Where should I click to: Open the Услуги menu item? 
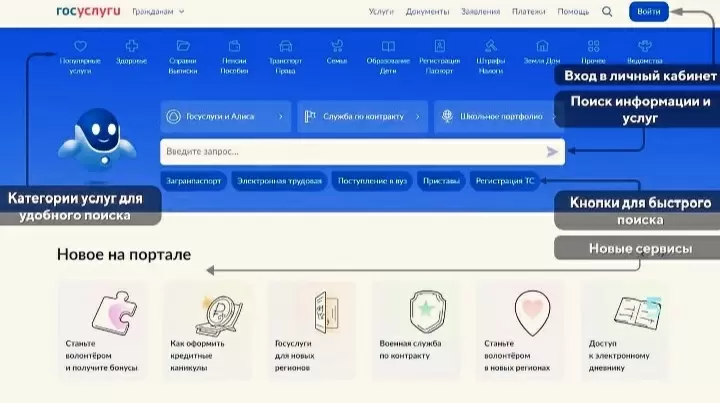click(x=381, y=11)
